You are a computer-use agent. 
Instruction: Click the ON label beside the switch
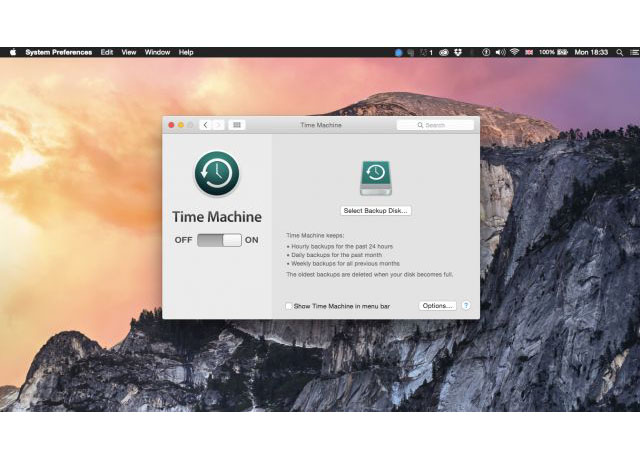[251, 240]
